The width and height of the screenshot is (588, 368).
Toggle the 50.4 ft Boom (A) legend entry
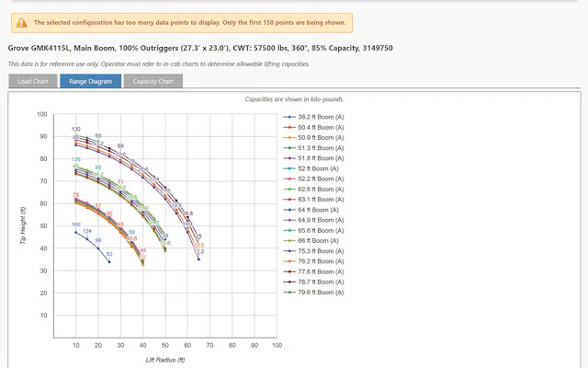tap(313, 127)
